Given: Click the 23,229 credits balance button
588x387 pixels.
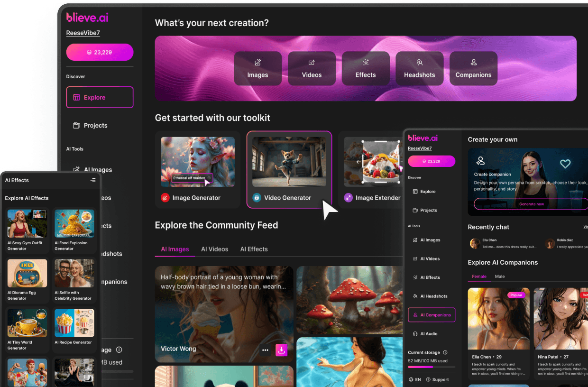Looking at the screenshot, I should pos(100,52).
